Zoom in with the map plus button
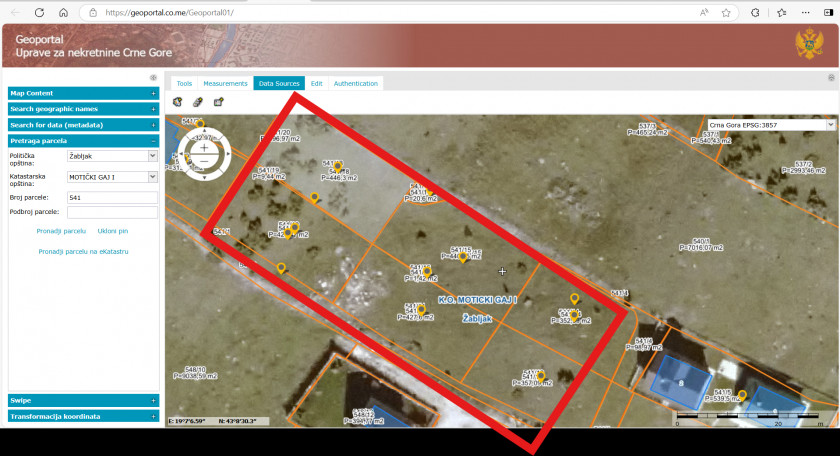 pyautogui.click(x=204, y=148)
